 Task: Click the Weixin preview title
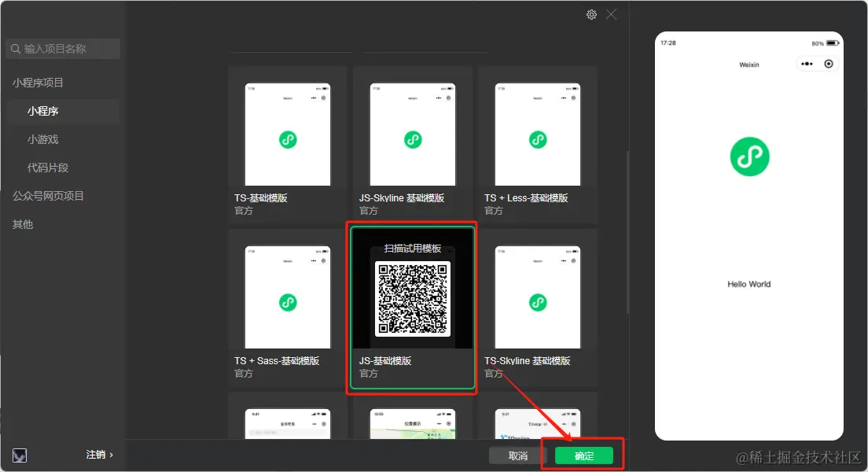tap(749, 65)
